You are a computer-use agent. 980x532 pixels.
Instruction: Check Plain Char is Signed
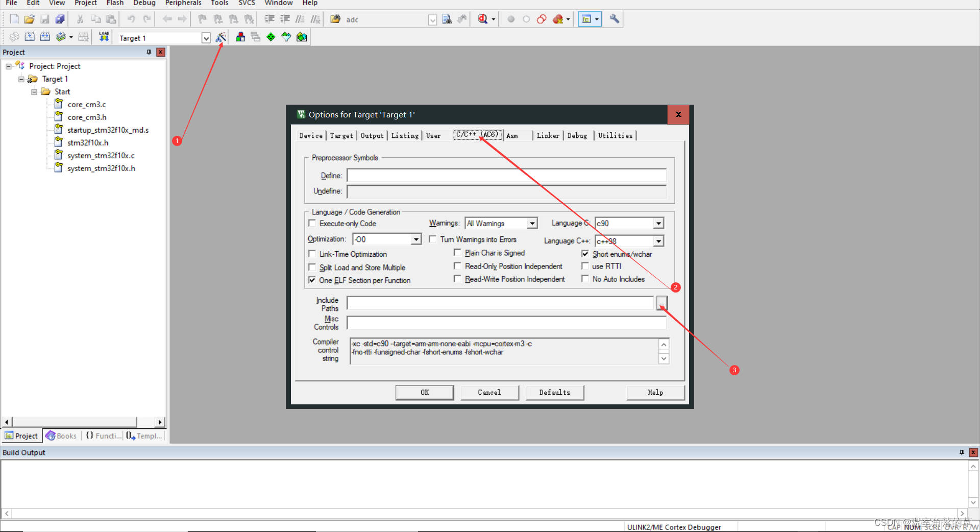[x=457, y=252]
